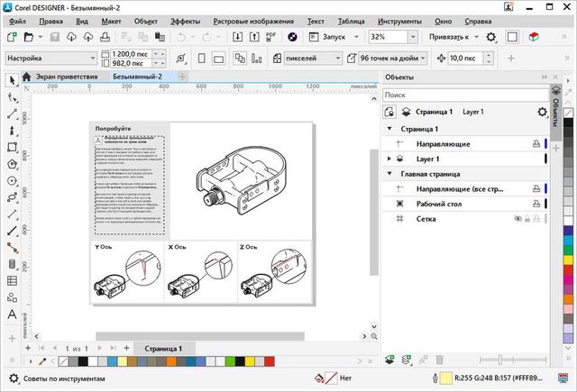
Task: Toggle visibility eye of Сетка layer
Action: coord(518,218)
